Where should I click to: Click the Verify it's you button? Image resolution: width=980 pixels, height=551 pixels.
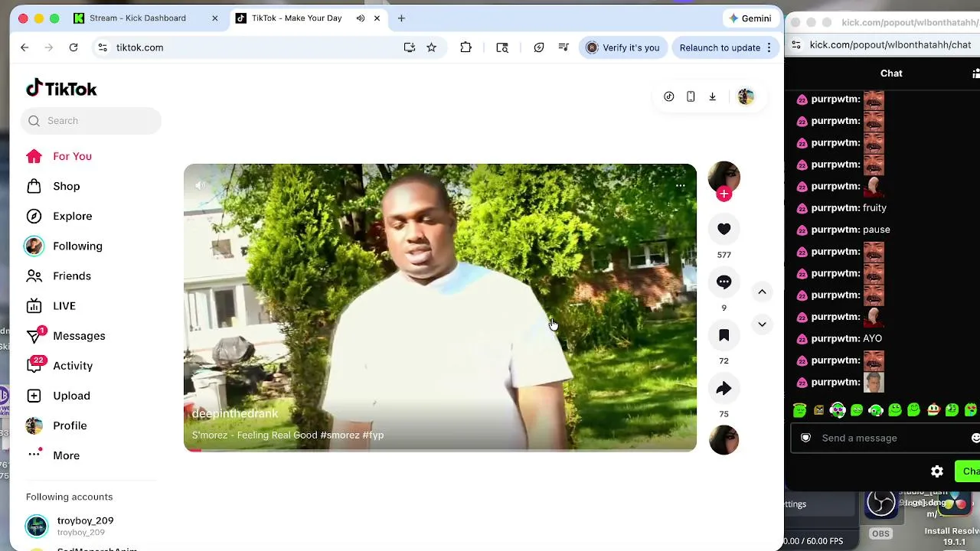[x=622, y=47]
